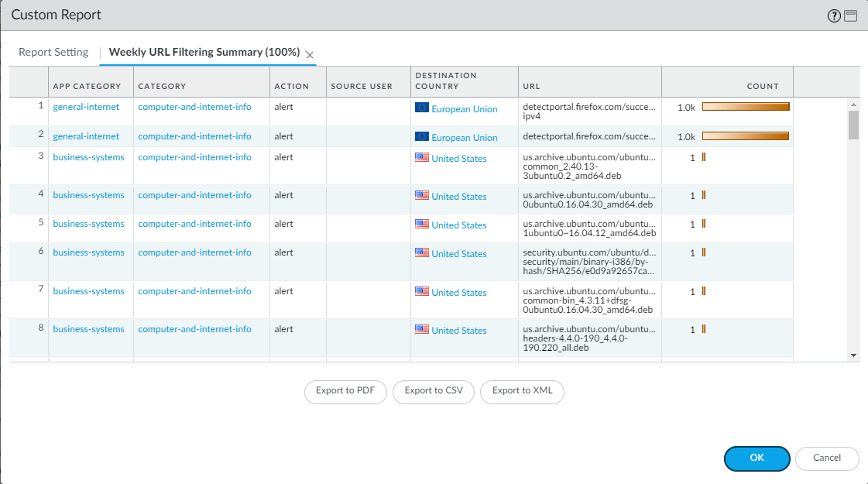Click United States flag in row 5
Viewport: 868px width, 484px height.
(422, 225)
